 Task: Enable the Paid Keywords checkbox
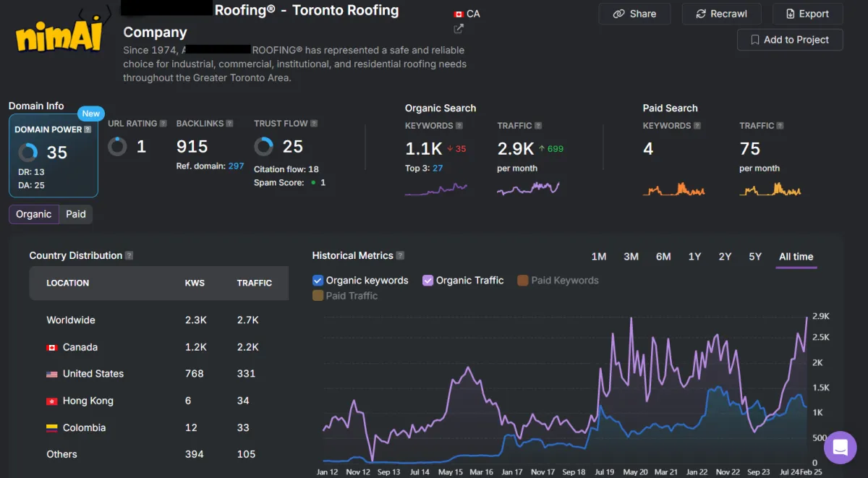[x=522, y=281]
